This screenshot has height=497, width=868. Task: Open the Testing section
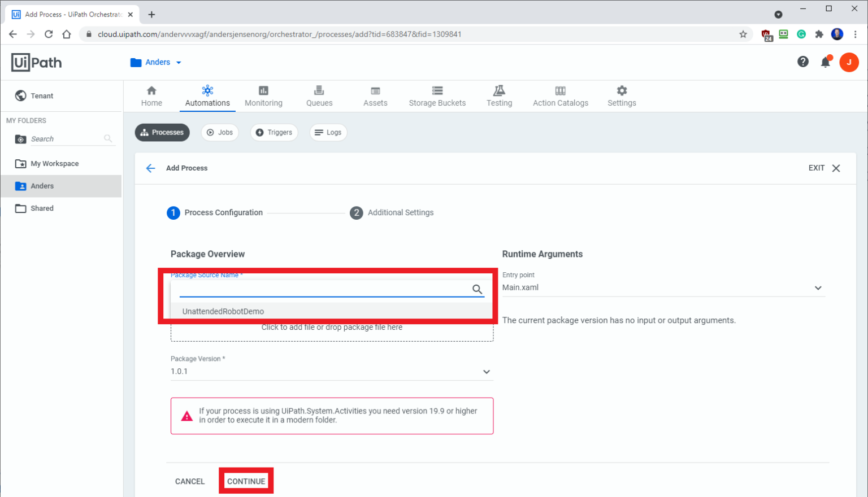tap(499, 96)
